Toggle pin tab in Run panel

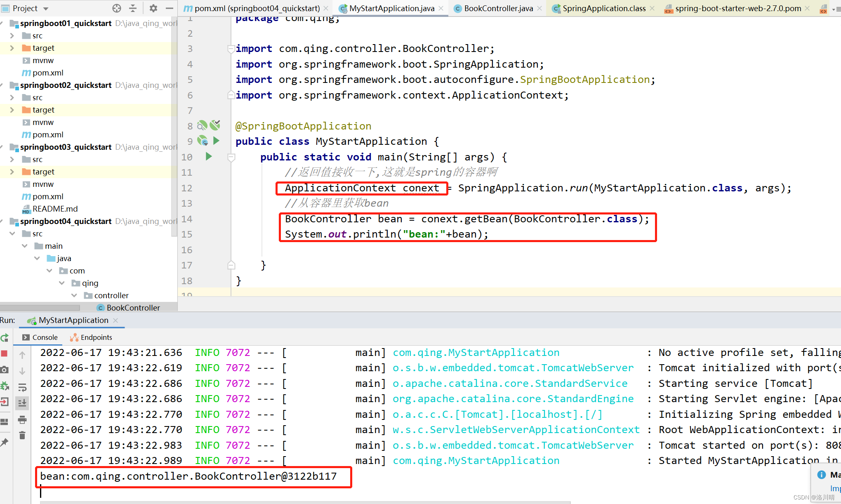click(x=5, y=443)
